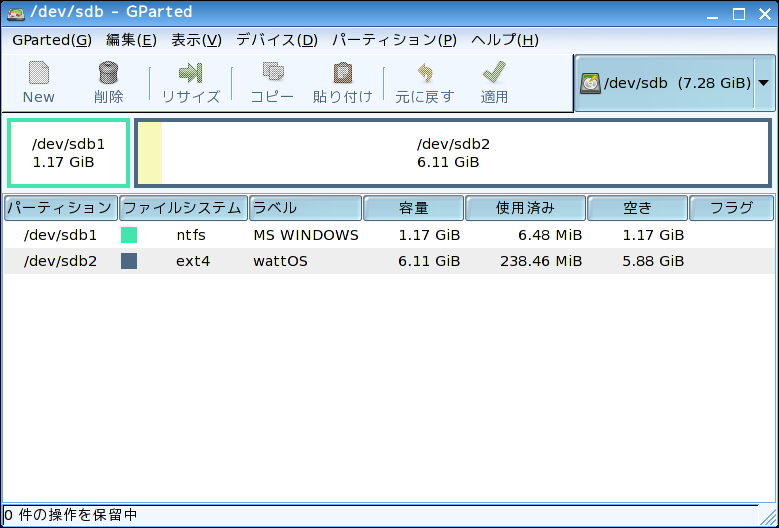
Task: Open the 表示(V) menu
Action: pos(196,40)
